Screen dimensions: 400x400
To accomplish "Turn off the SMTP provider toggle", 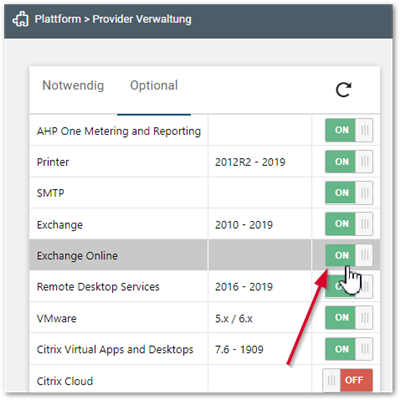I will tap(349, 193).
